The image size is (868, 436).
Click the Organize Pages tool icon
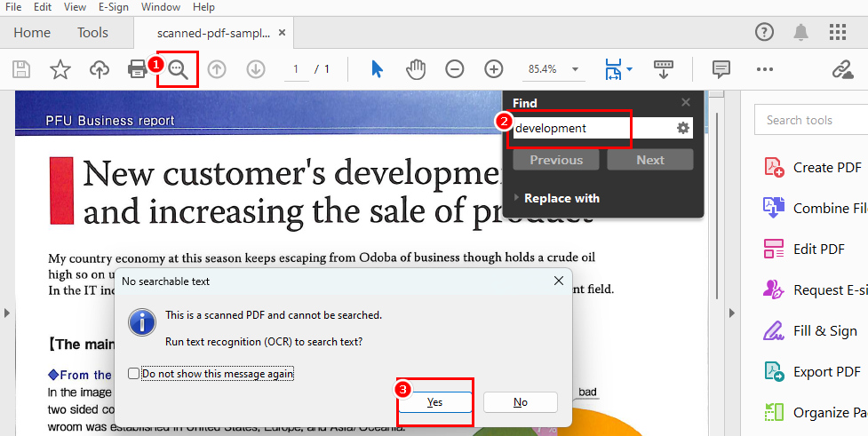(774, 413)
